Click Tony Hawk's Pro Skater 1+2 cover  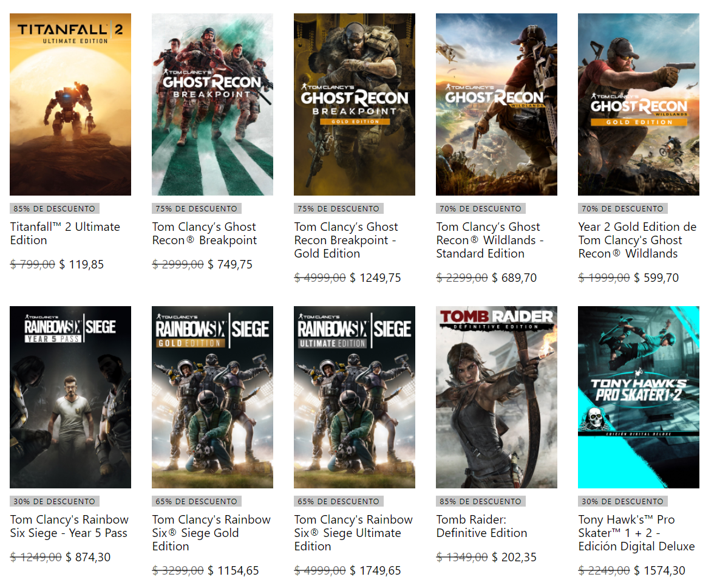pos(639,397)
